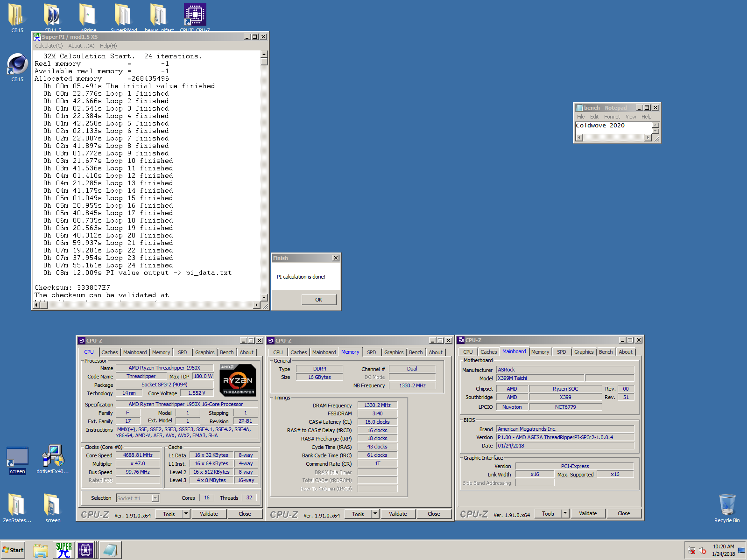Click the Tools button in CPU tab window
Screen dimensions: 747x560
pos(169,514)
